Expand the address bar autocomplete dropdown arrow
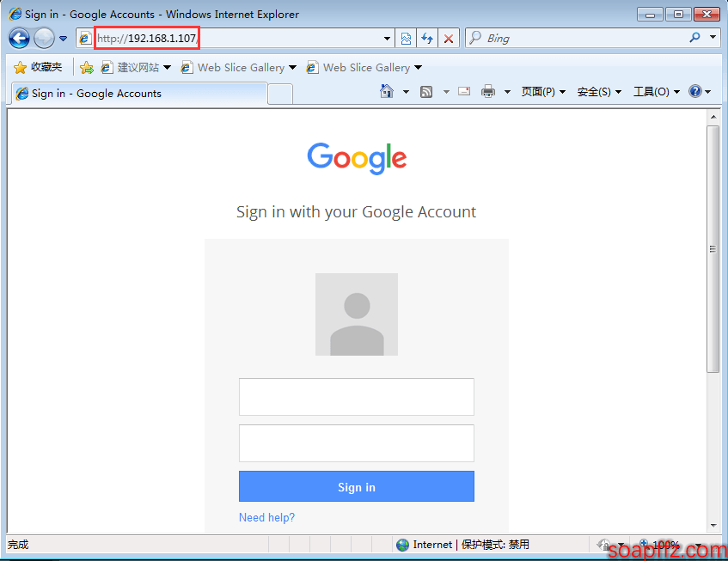This screenshot has height=561, width=728. 387,39
